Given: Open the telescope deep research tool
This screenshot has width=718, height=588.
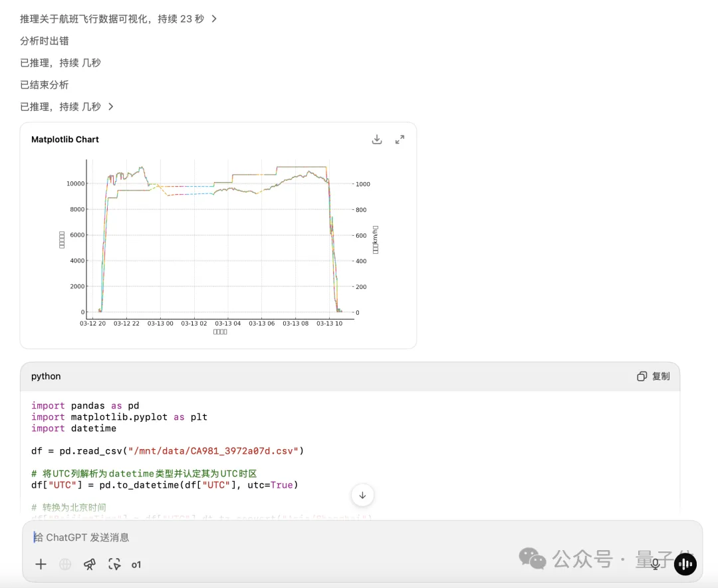Looking at the screenshot, I should pyautogui.click(x=90, y=564).
